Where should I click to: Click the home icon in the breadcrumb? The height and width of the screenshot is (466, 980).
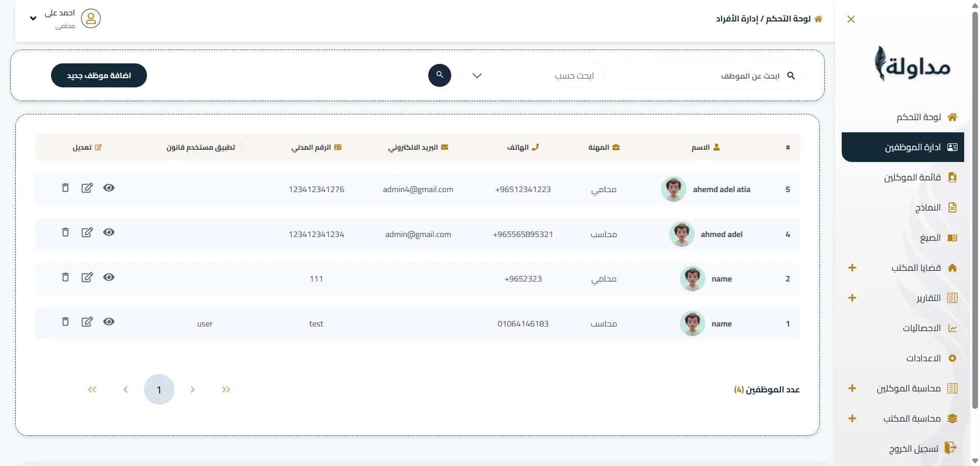point(818,19)
